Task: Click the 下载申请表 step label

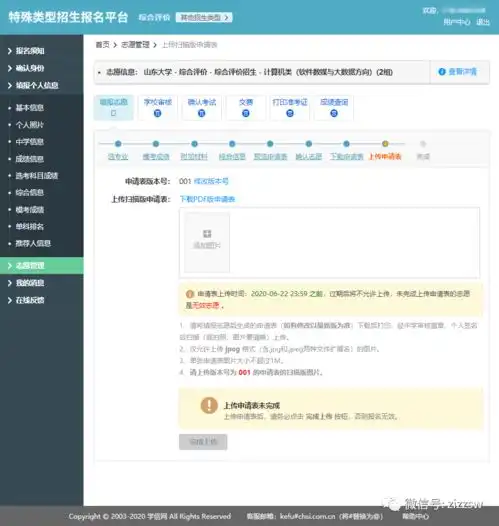Action: click(x=347, y=157)
